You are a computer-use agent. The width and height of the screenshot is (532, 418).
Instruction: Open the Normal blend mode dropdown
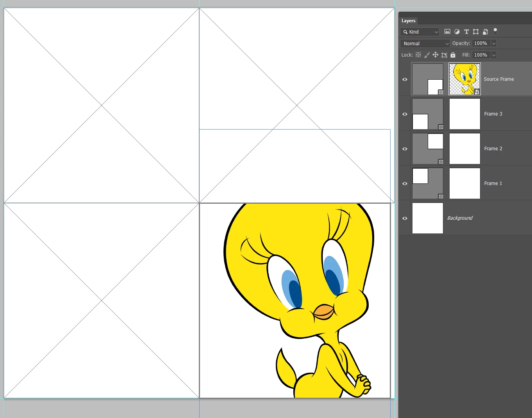(x=425, y=44)
